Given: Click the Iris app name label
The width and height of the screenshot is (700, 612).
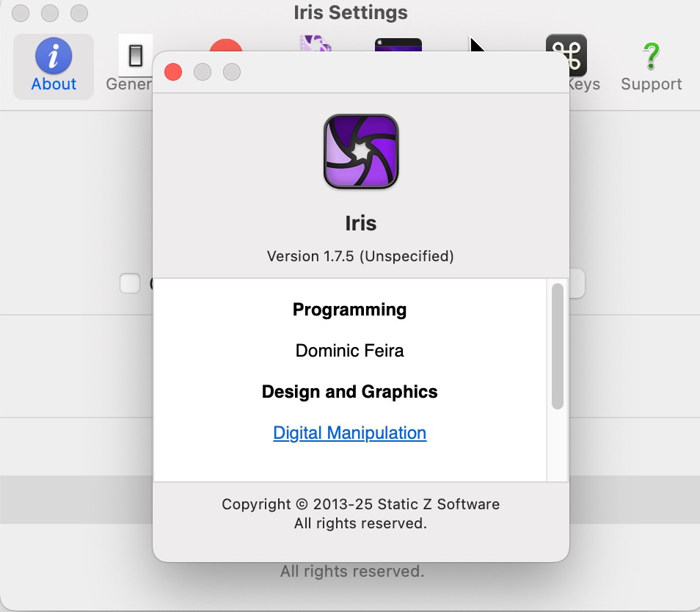Looking at the screenshot, I should click(x=361, y=223).
